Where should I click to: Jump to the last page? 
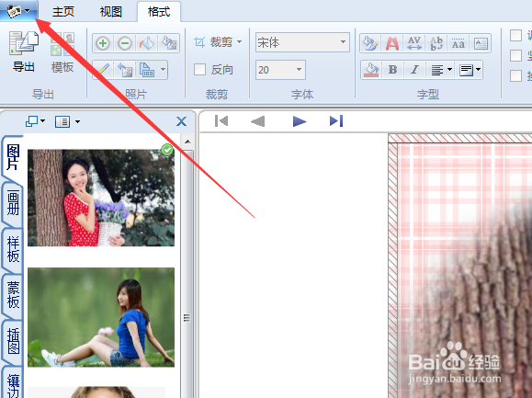(x=336, y=121)
